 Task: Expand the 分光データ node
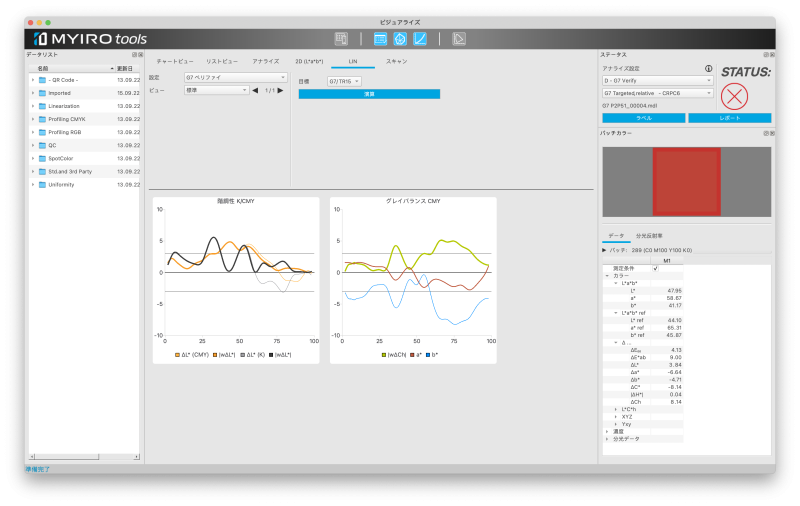(607, 439)
